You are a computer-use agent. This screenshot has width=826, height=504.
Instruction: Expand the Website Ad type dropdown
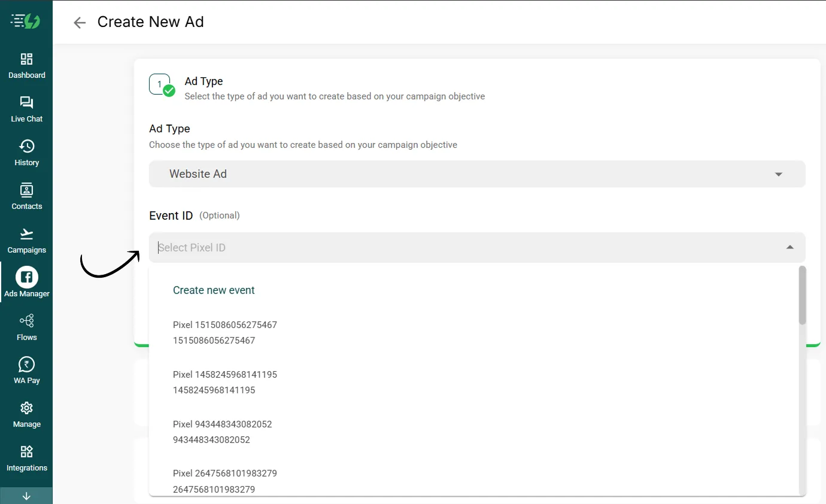778,174
